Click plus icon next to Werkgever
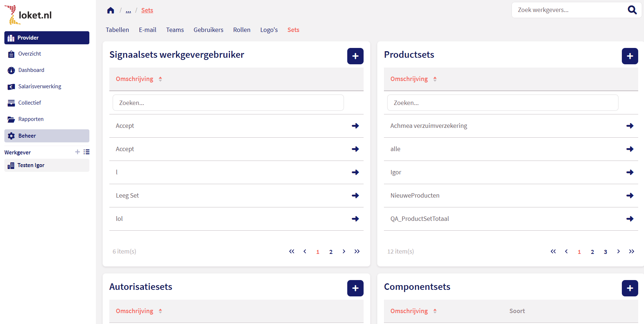 pos(77,152)
